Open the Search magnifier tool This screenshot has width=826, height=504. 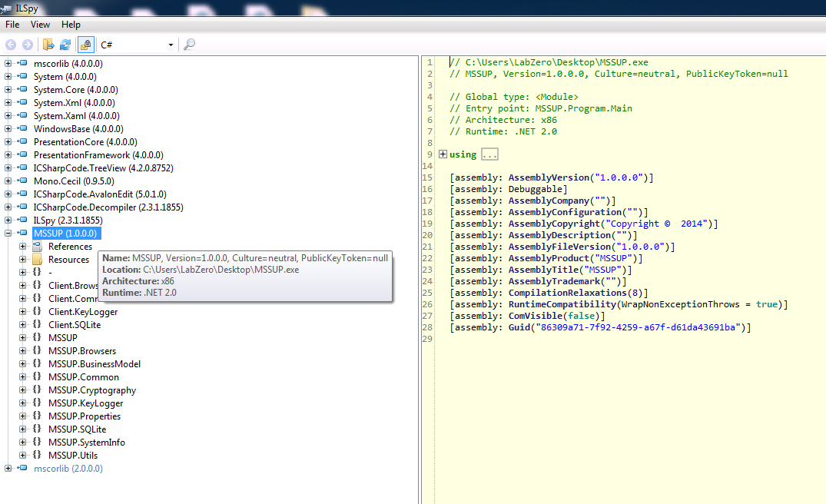(189, 45)
